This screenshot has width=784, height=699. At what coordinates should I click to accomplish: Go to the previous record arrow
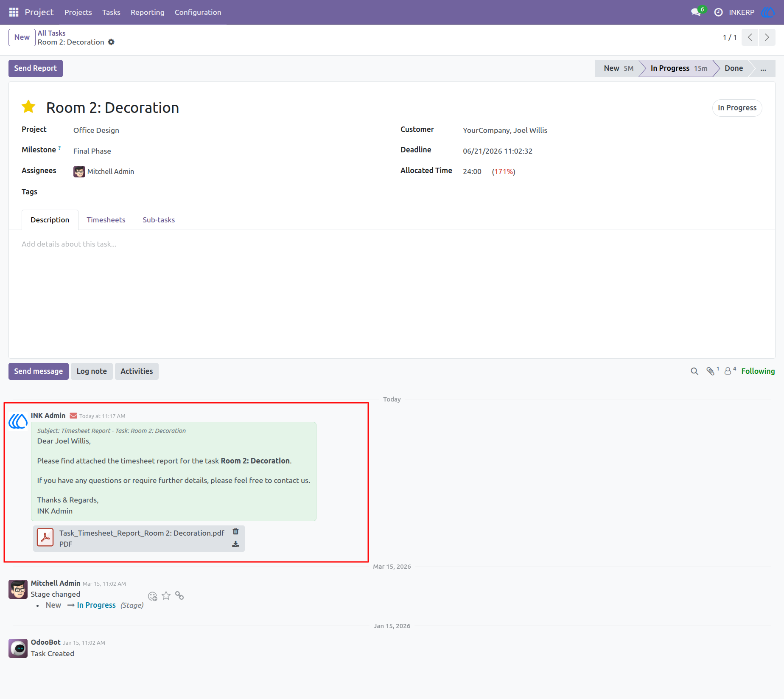point(750,37)
